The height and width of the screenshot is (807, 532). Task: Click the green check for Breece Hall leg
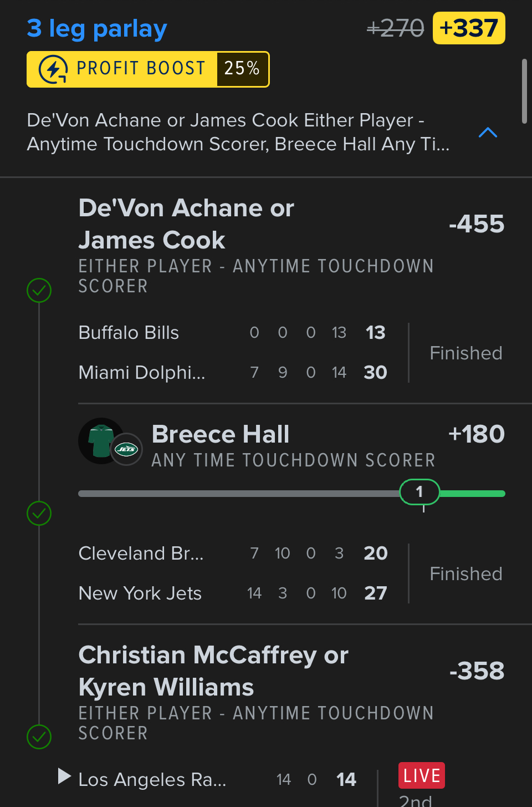point(39,514)
